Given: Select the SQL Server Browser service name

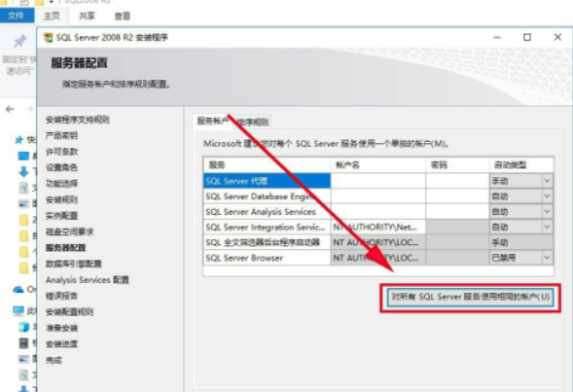Looking at the screenshot, I should point(267,258).
